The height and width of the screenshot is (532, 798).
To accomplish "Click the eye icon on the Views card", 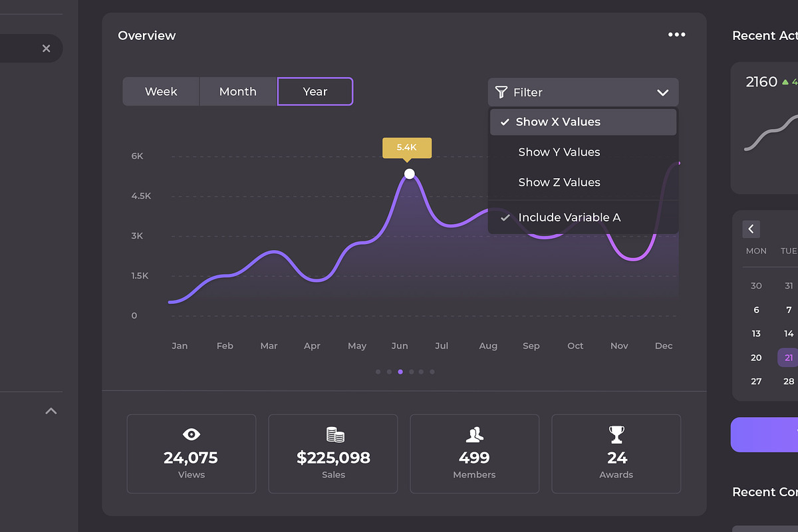I will pyautogui.click(x=192, y=434).
